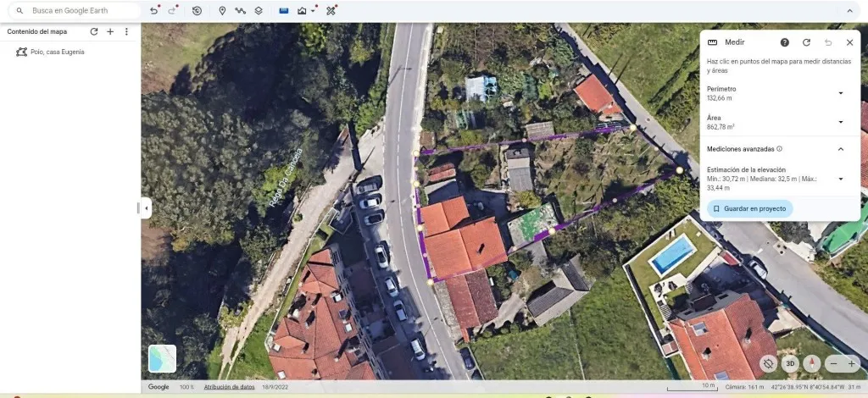
Task: Refresh the Contenido del mapa panel
Action: (x=94, y=31)
